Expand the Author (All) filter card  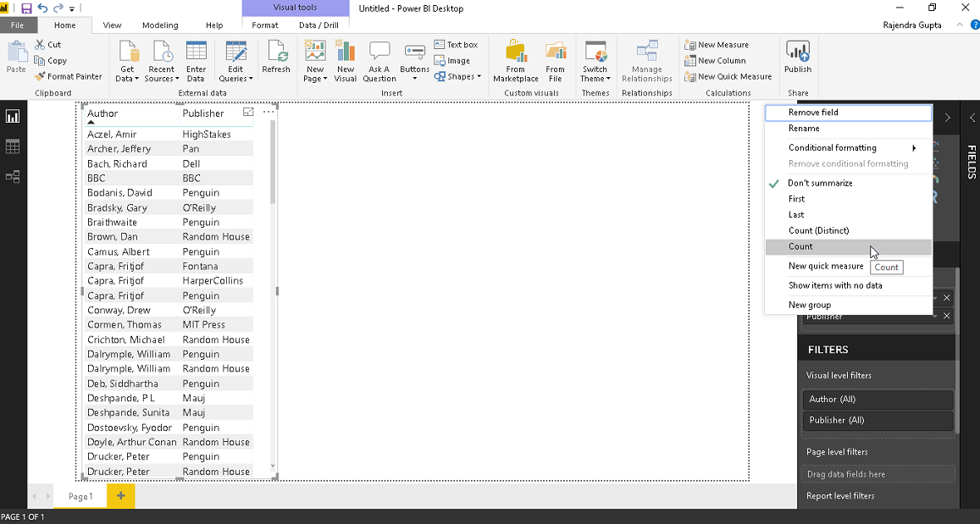point(878,399)
